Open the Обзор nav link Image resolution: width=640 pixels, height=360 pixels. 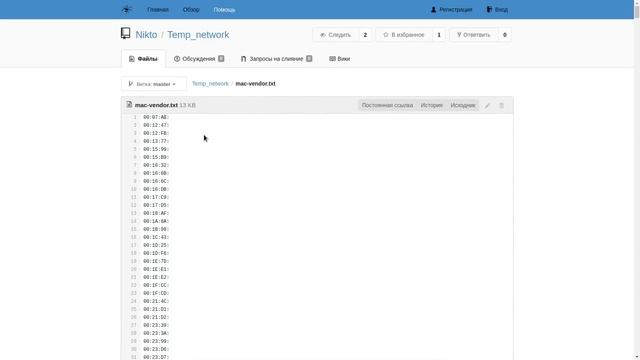click(191, 9)
